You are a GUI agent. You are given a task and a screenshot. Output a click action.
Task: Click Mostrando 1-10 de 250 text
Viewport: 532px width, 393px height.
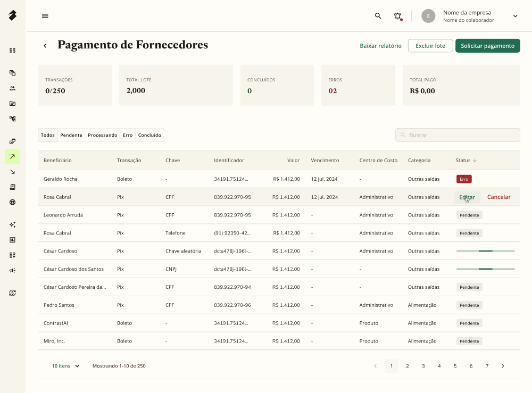[x=119, y=366]
